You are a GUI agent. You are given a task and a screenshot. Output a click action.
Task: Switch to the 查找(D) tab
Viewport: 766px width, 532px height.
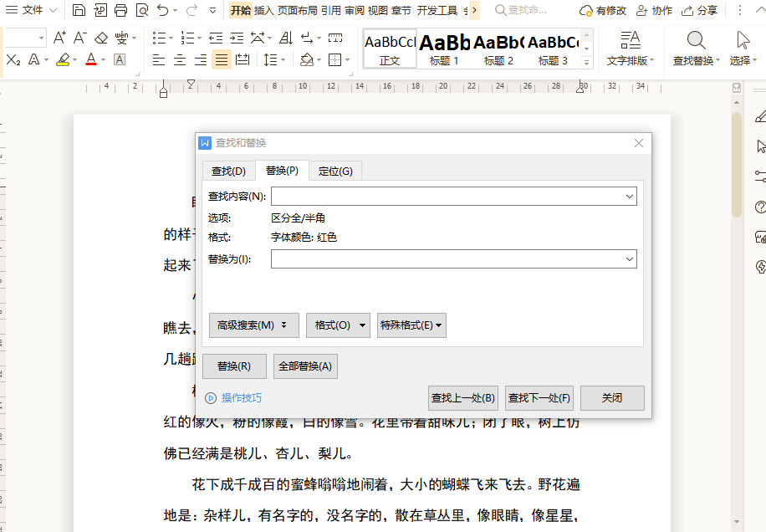click(228, 171)
